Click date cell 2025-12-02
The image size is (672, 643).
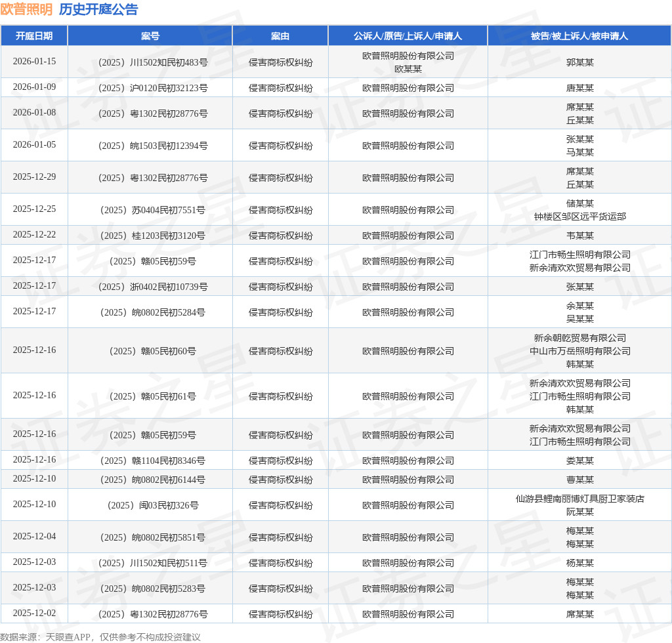(34, 613)
